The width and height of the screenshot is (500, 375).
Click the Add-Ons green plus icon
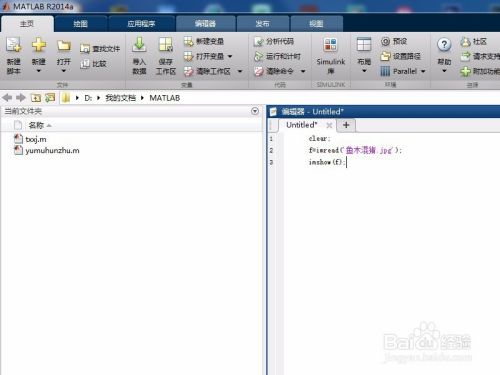[465, 71]
